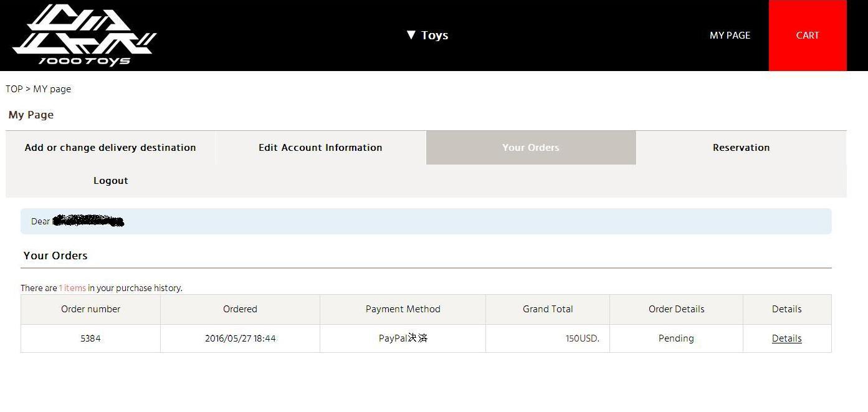
Task: Switch to Edit Account Information tab
Action: click(320, 148)
